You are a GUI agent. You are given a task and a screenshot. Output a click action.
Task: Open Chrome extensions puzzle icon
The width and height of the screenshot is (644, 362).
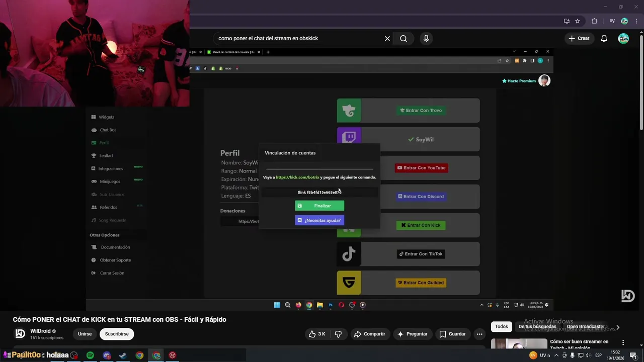click(x=594, y=21)
